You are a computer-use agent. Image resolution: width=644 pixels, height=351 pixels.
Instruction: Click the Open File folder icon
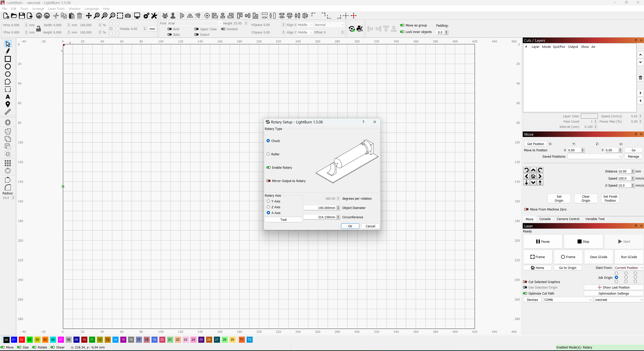click(x=14, y=16)
